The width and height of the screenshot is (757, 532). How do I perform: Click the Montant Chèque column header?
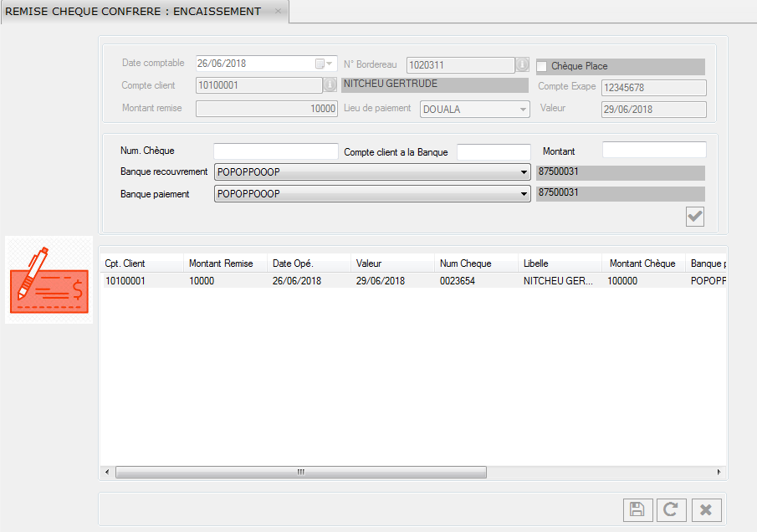[642, 263]
